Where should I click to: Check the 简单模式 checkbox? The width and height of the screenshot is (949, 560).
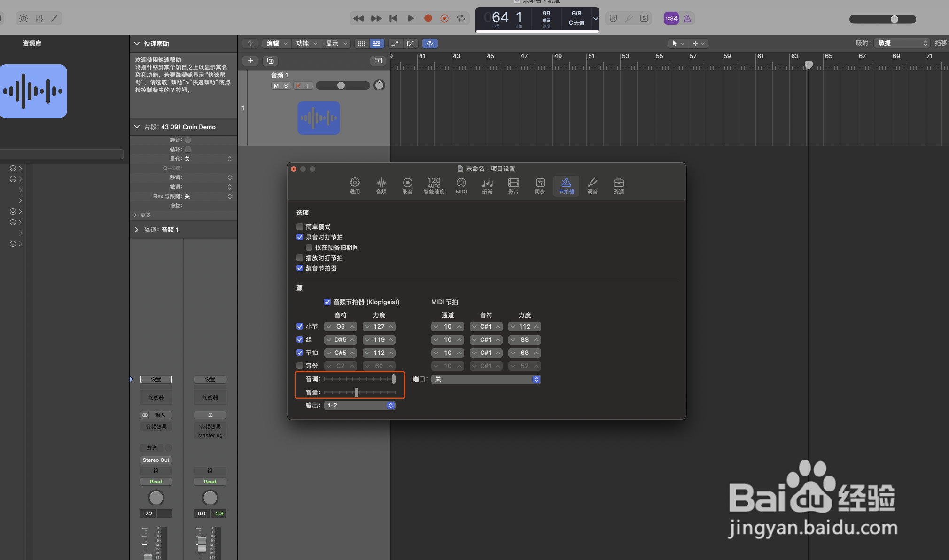tap(300, 227)
